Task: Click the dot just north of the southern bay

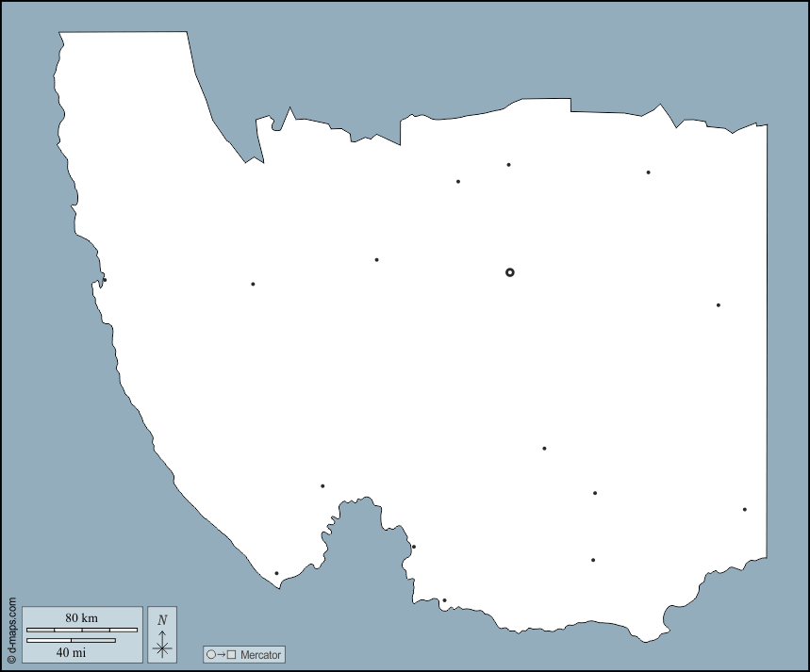Action: [x=322, y=486]
